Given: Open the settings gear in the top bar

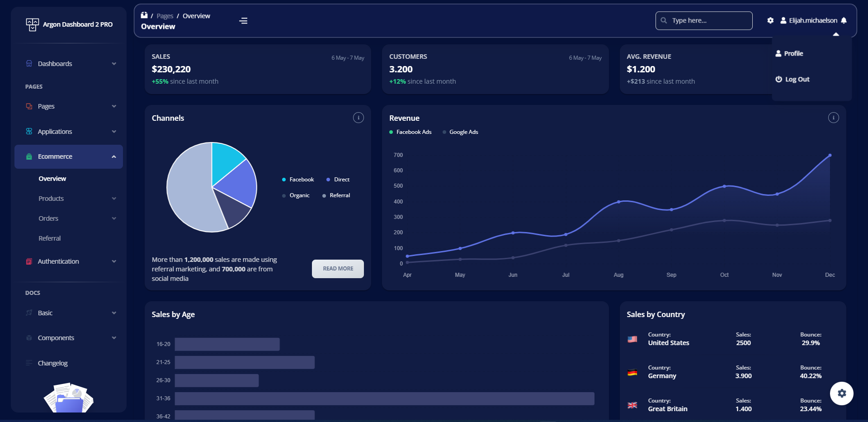Looking at the screenshot, I should (770, 20).
